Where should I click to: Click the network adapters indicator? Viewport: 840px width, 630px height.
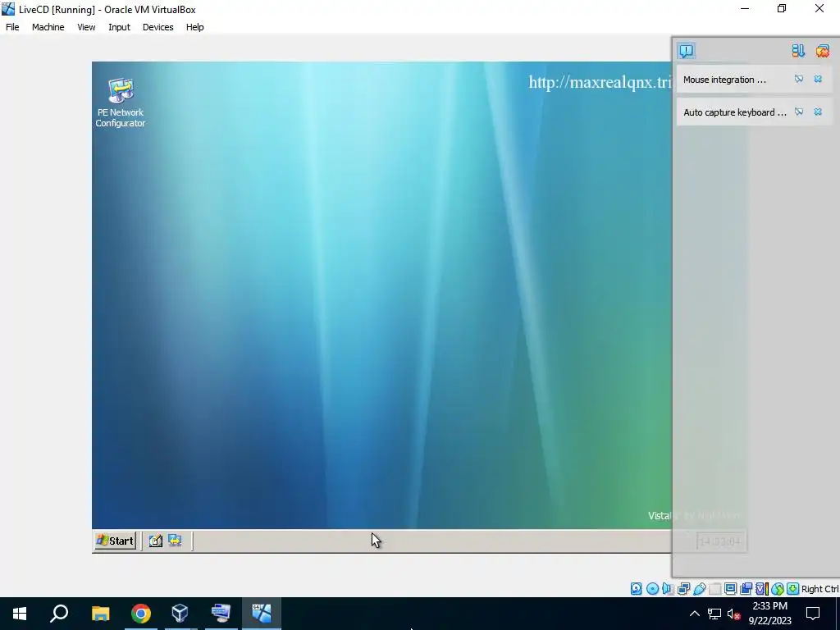pyautogui.click(x=683, y=589)
